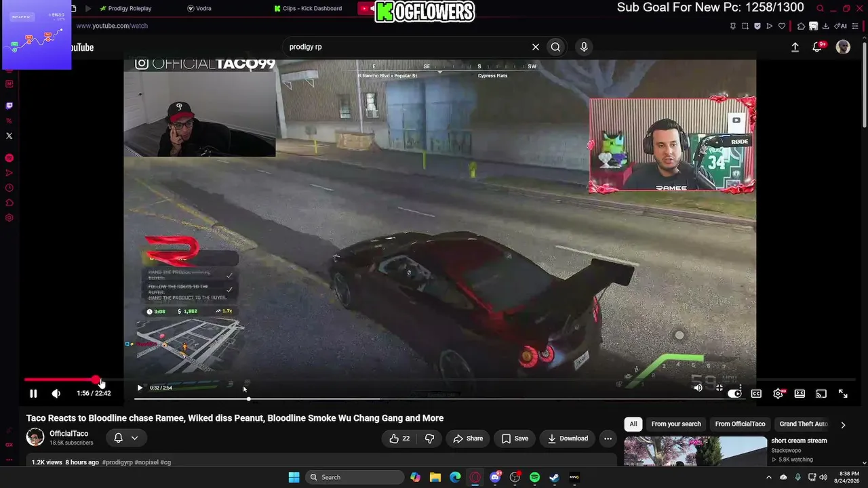The image size is (868, 488).
Task: Turn on closed captions
Action: click(x=756, y=393)
